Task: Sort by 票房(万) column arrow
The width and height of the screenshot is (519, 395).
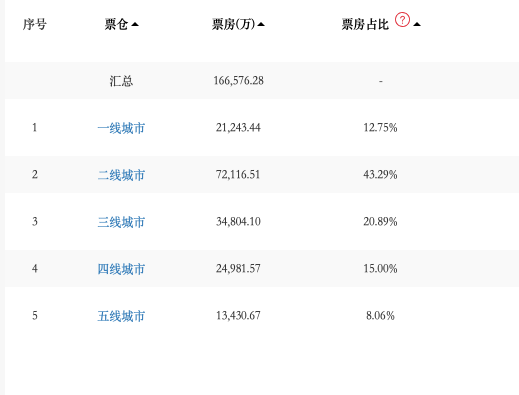Action: point(261,24)
